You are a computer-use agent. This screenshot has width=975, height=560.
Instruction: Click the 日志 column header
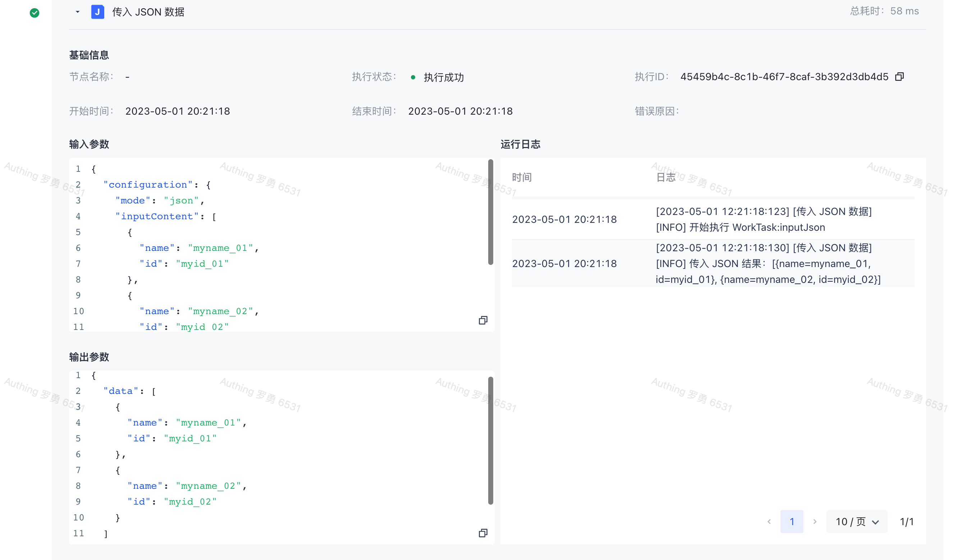[666, 177]
